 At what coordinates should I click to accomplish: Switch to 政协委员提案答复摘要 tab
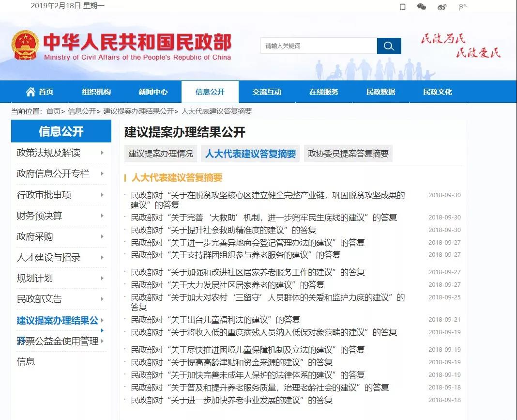348,154
